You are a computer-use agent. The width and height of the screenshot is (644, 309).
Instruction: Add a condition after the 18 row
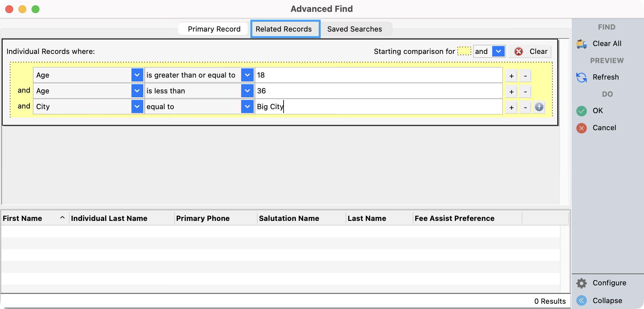point(511,76)
